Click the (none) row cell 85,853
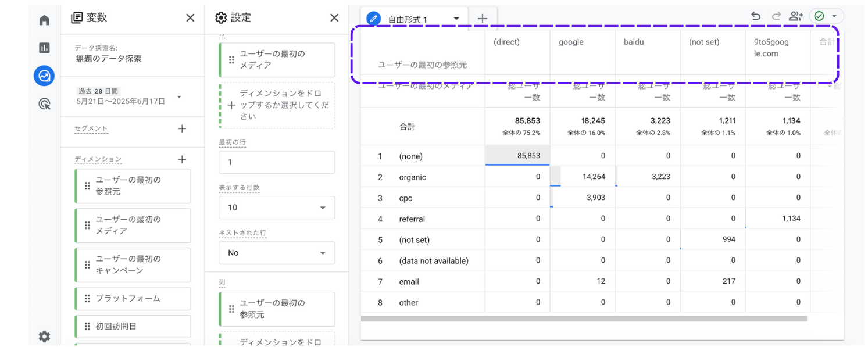 517,156
